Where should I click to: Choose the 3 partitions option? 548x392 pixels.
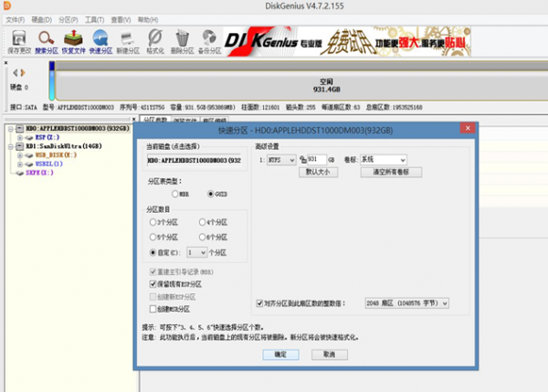[153, 222]
